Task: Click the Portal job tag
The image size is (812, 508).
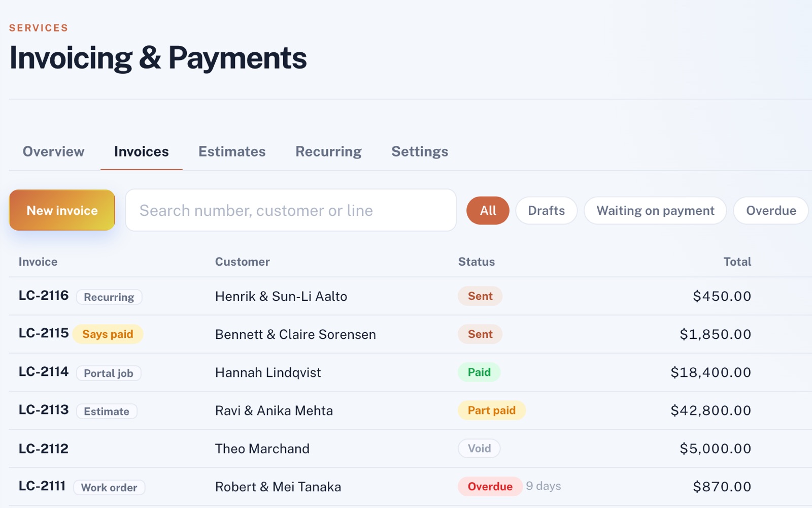Action: (109, 373)
